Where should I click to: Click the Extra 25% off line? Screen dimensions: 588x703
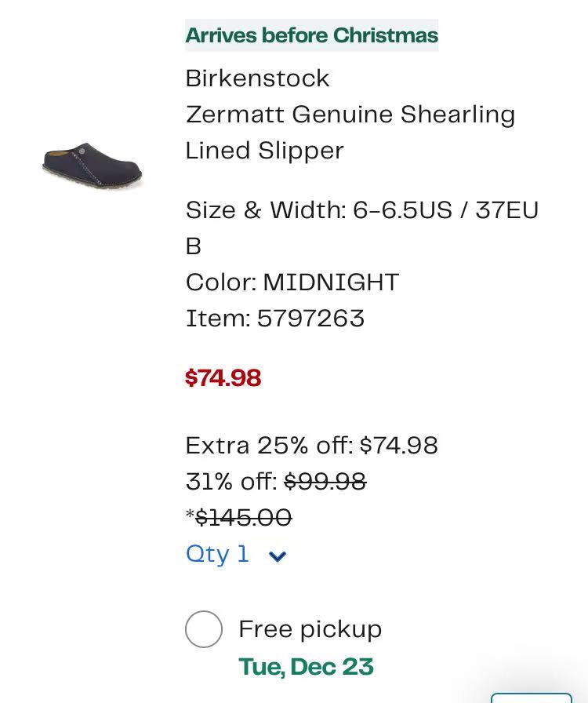coord(312,446)
